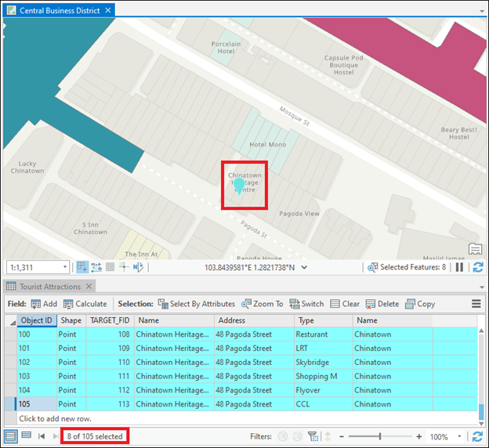The height and width of the screenshot is (448, 489).
Task: Open the dynamic constraints icon beside Snapping
Action: click(96, 267)
